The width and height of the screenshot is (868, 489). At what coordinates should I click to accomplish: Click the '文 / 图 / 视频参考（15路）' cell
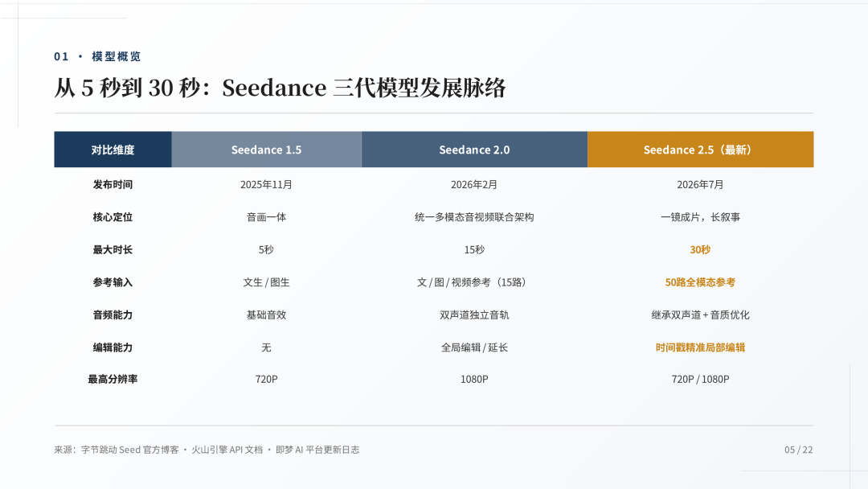(x=474, y=282)
